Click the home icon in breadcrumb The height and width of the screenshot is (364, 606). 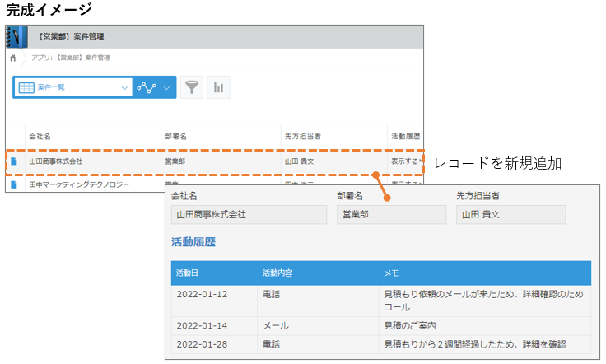point(13,58)
